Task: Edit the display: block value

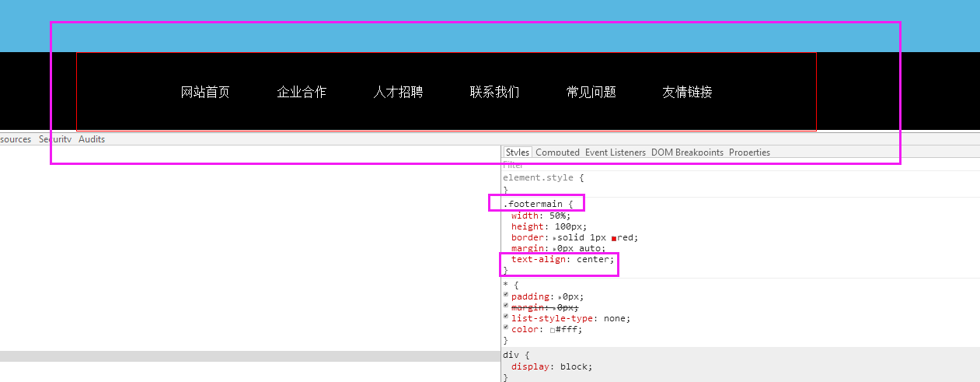Action: coord(573,366)
